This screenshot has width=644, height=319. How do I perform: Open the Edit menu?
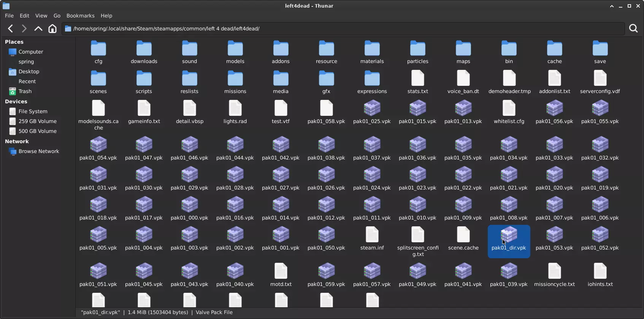pyautogui.click(x=24, y=16)
